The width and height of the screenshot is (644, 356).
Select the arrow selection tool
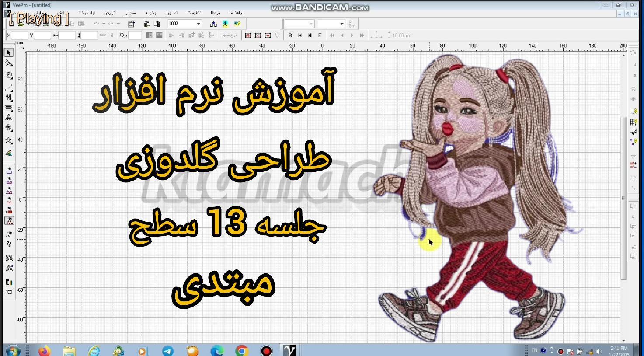pos(9,53)
